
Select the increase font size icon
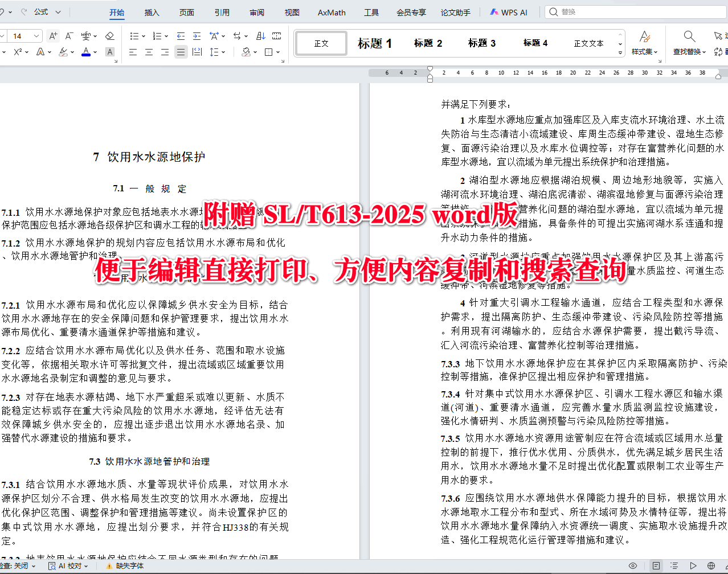pyautogui.click(x=53, y=36)
